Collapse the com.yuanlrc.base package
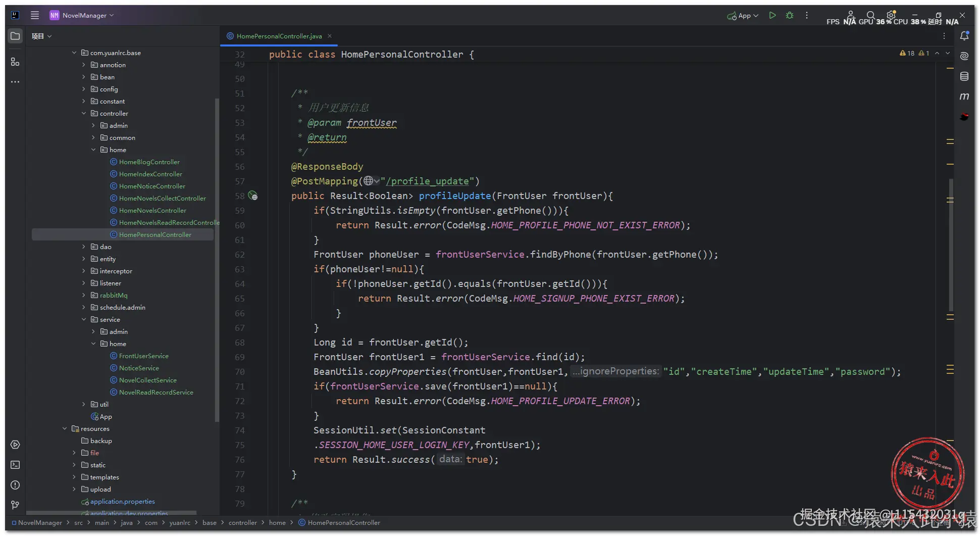 coord(74,53)
